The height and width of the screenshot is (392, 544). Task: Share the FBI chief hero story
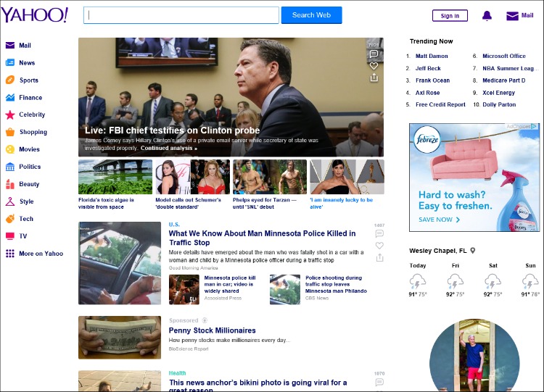[x=374, y=77]
